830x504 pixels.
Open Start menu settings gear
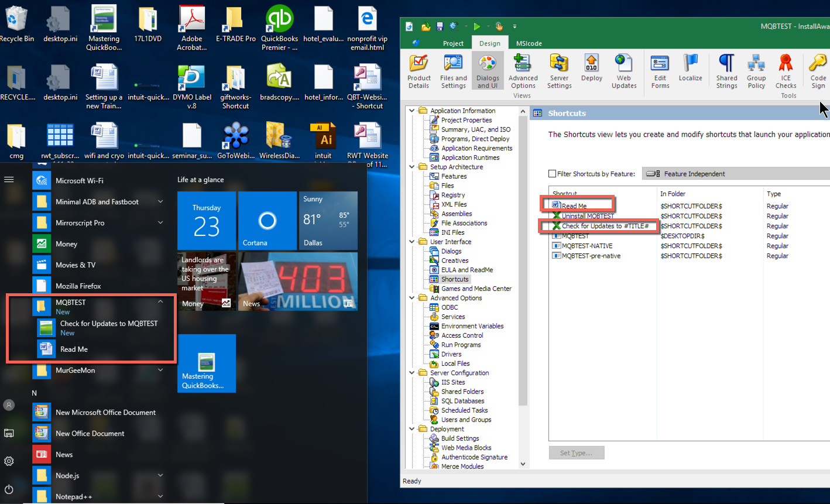[9, 461]
